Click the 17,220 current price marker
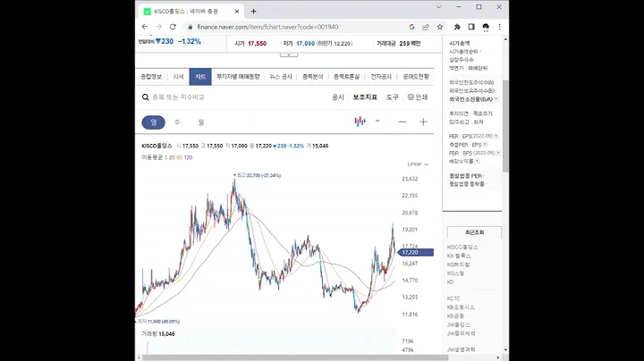 point(415,252)
